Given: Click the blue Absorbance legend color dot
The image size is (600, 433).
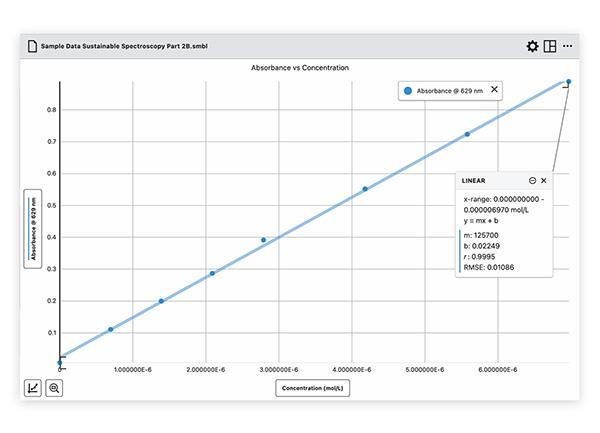Looking at the screenshot, I should pyautogui.click(x=407, y=90).
